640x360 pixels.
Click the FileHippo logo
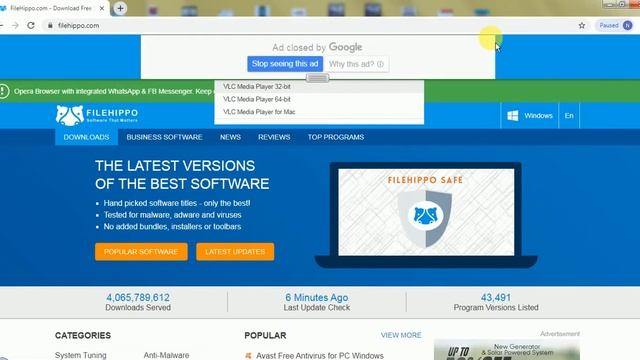97,115
